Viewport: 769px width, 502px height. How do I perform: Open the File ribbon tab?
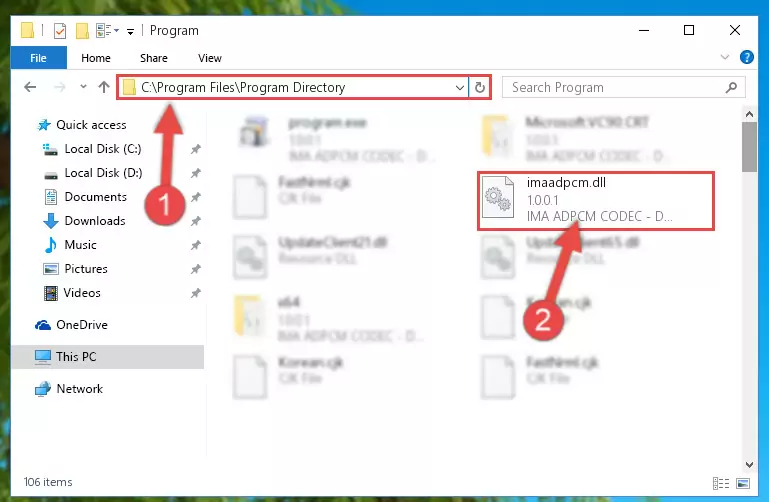tap(38, 58)
